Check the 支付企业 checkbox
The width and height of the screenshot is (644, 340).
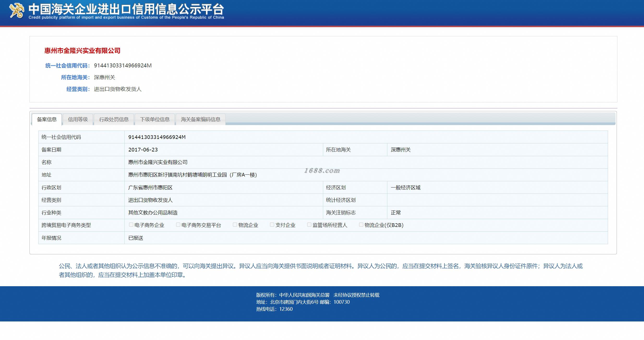coord(272,225)
